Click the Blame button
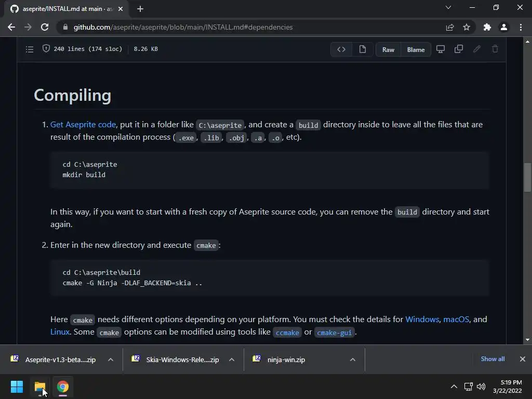This screenshot has width=532, height=399. 416,49
